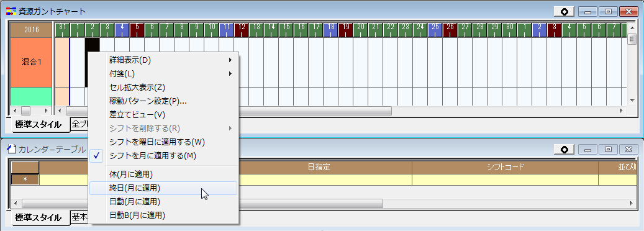Apply 終日(月に適用) shift
This screenshot has width=644, height=231.
(x=163, y=188)
